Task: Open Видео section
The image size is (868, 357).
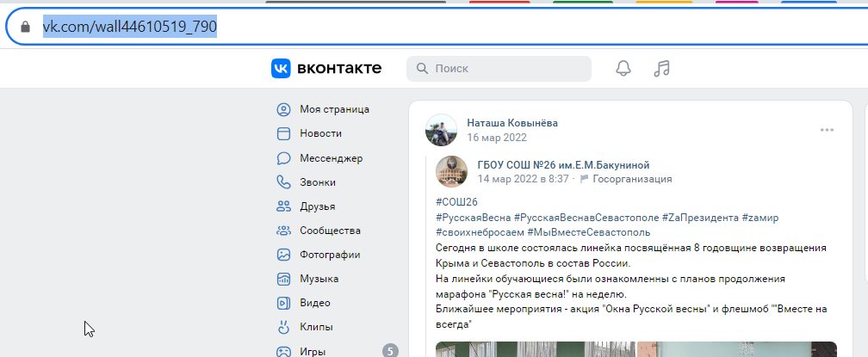Action: (x=315, y=303)
